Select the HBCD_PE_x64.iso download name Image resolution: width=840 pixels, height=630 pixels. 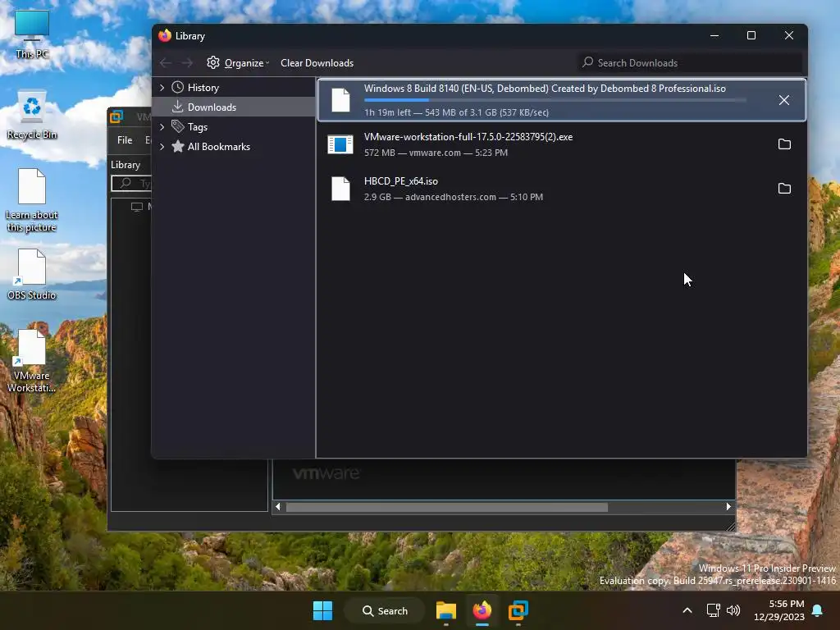[x=400, y=181]
